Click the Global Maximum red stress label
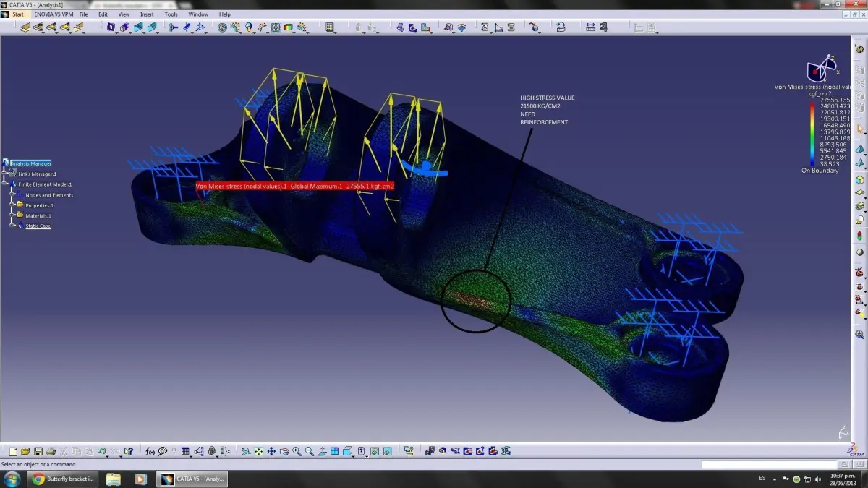The height and width of the screenshot is (488, 868). tap(294, 186)
